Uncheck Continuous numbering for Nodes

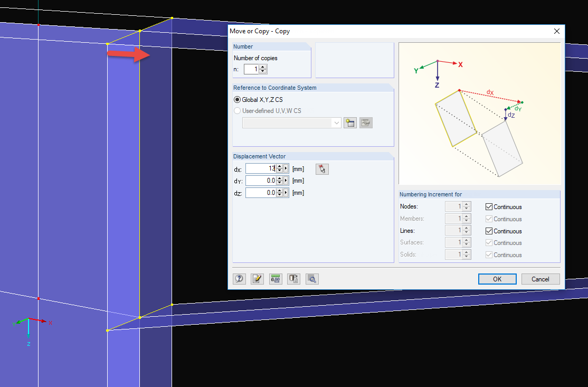(x=489, y=206)
